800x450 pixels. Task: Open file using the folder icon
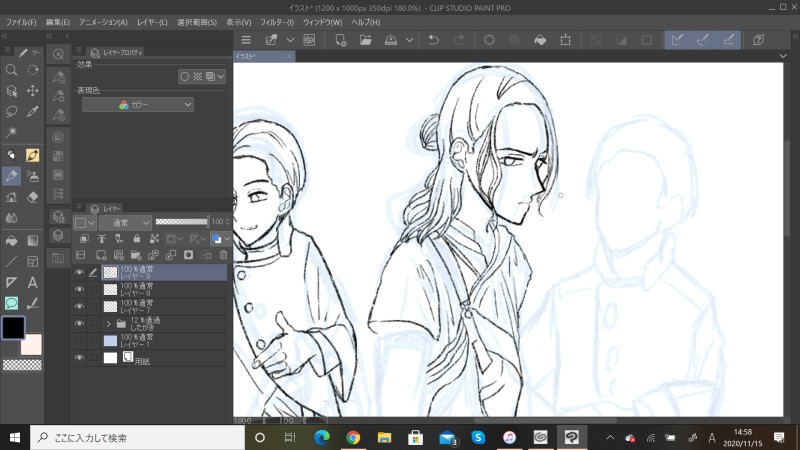pos(365,40)
